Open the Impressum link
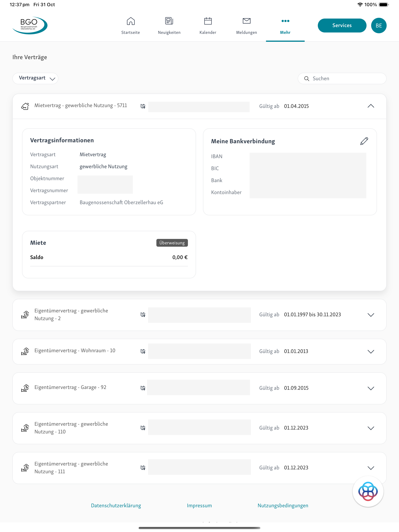Screen dimensions: 399x532 (x=199, y=506)
